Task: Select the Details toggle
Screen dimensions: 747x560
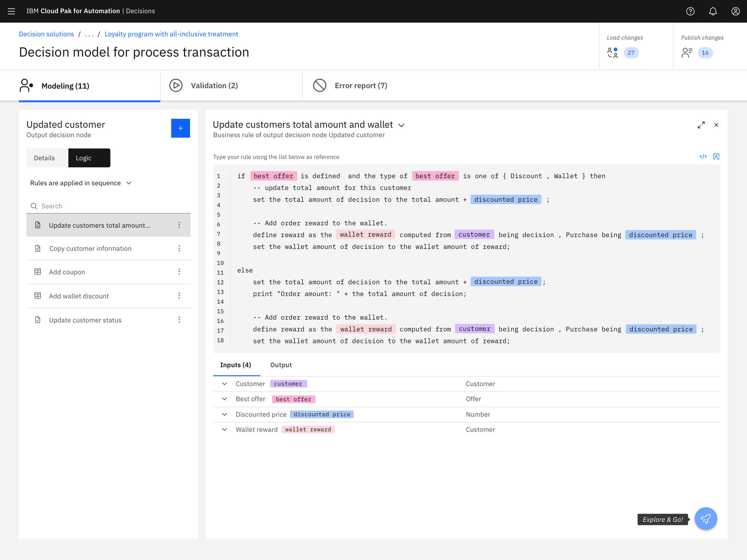Action: (47, 158)
